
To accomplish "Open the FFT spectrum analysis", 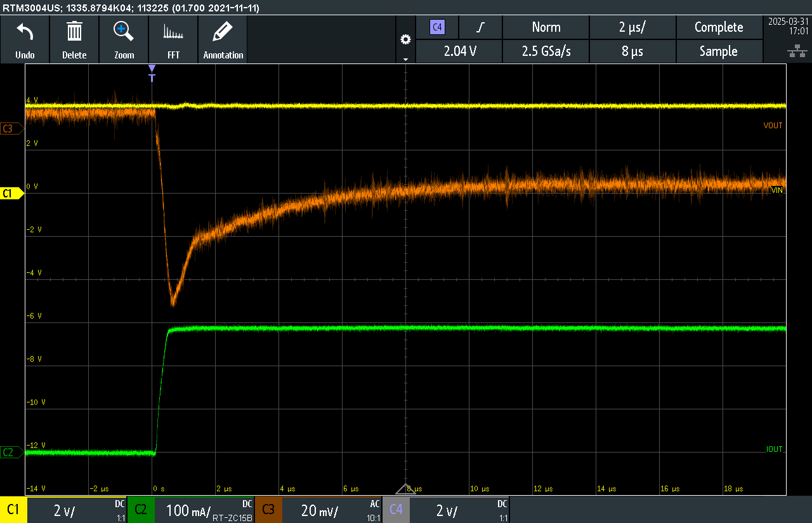I will 173,32.
